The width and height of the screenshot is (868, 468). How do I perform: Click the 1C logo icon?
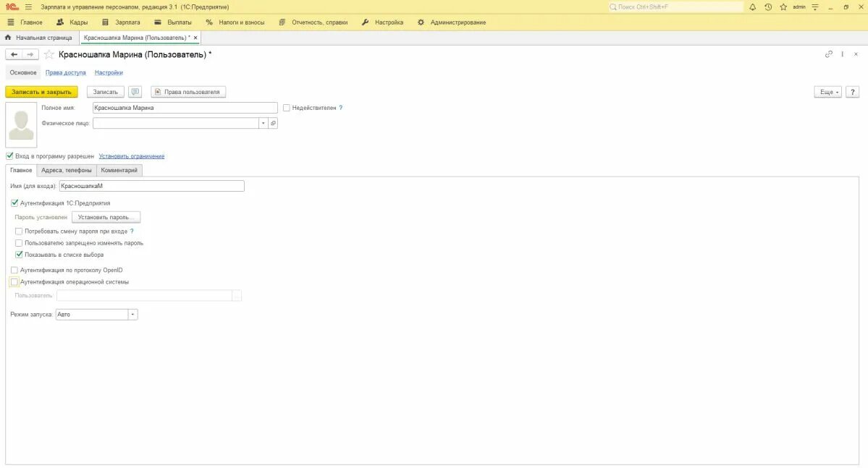coord(12,7)
